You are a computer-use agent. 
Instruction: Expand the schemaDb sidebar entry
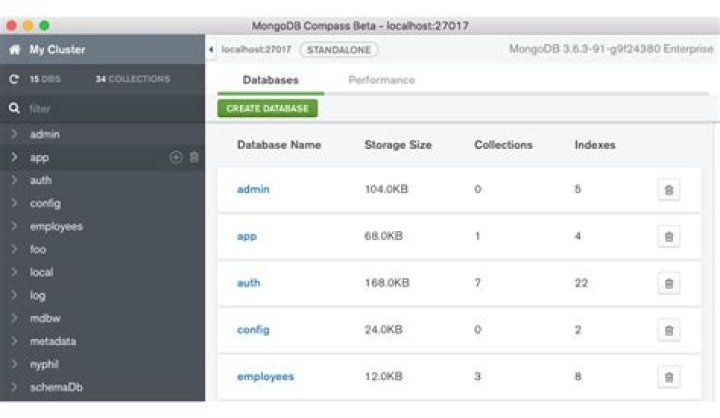14,387
